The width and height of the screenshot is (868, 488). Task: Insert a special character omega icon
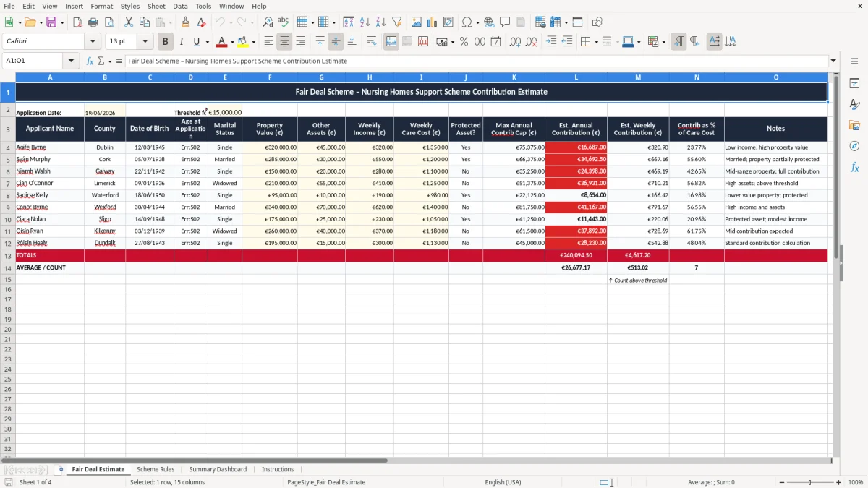pyautogui.click(x=467, y=22)
